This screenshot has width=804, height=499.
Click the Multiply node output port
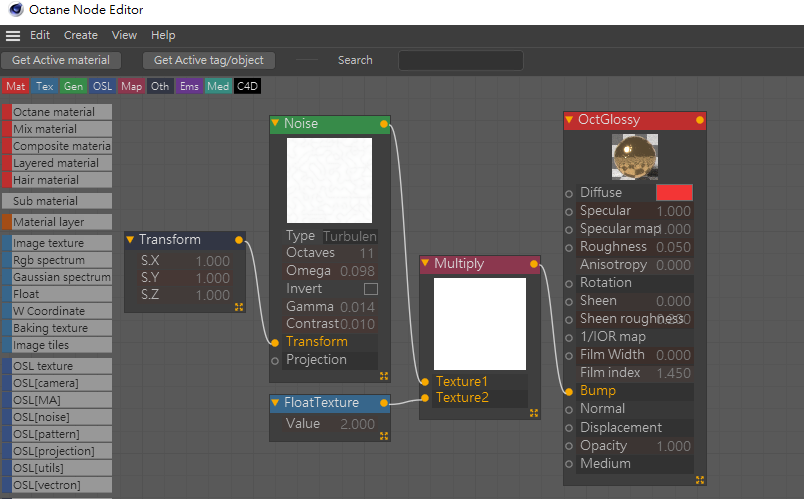534,264
